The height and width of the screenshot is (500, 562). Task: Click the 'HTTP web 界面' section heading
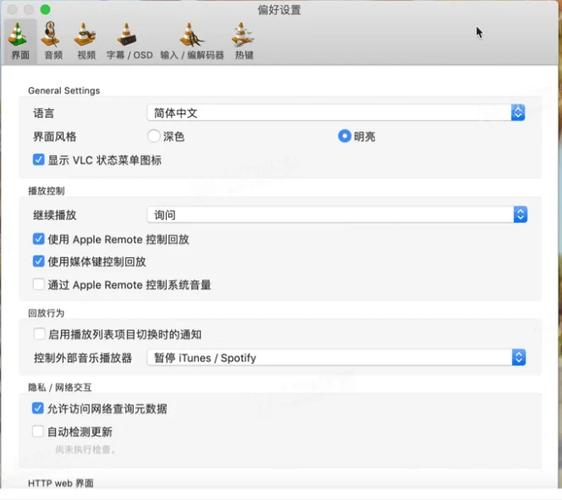(x=61, y=483)
